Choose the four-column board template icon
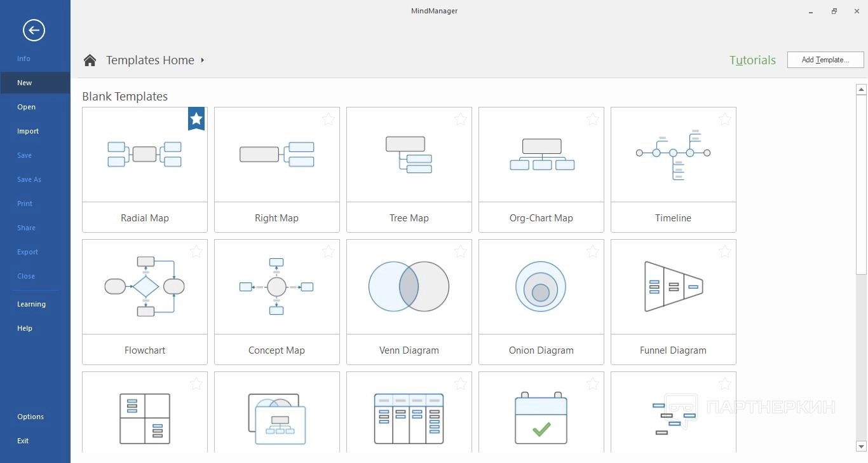The height and width of the screenshot is (463, 868). click(409, 418)
